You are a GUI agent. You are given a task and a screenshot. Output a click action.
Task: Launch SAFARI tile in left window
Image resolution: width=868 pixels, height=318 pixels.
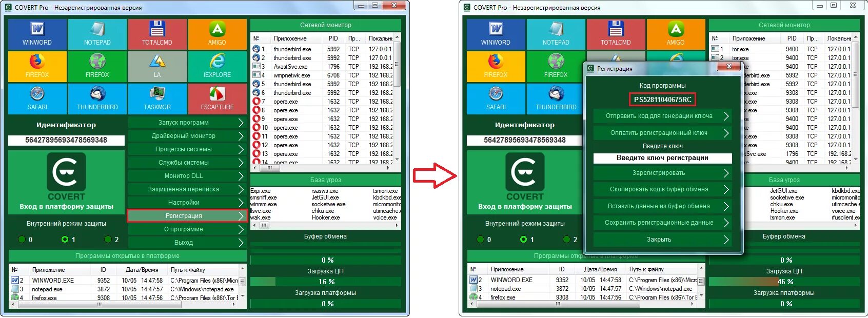coord(37,98)
